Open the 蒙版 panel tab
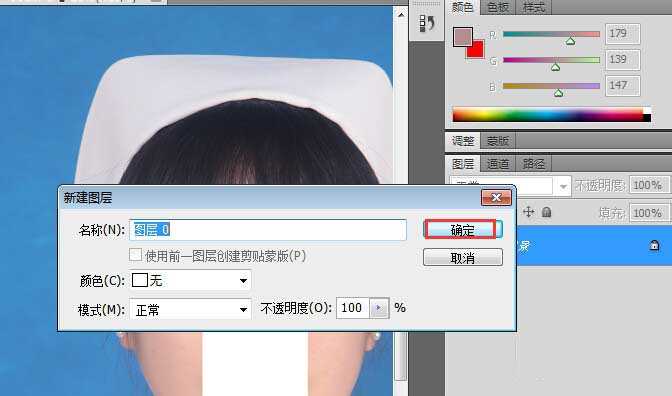 (x=498, y=141)
